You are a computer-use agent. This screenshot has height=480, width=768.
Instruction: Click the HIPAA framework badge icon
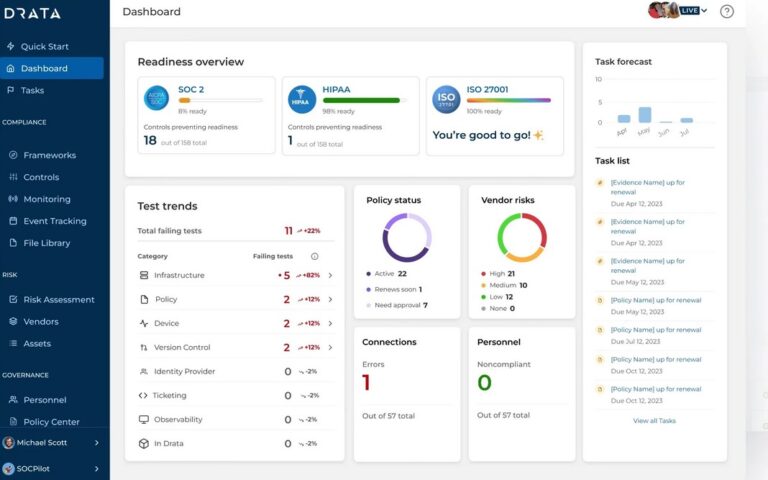point(301,99)
